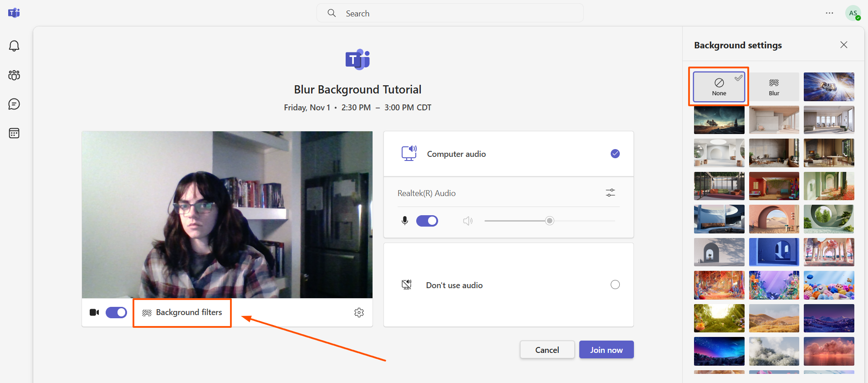Adjust the speaker volume slider
This screenshot has height=383, width=868.
(x=550, y=221)
